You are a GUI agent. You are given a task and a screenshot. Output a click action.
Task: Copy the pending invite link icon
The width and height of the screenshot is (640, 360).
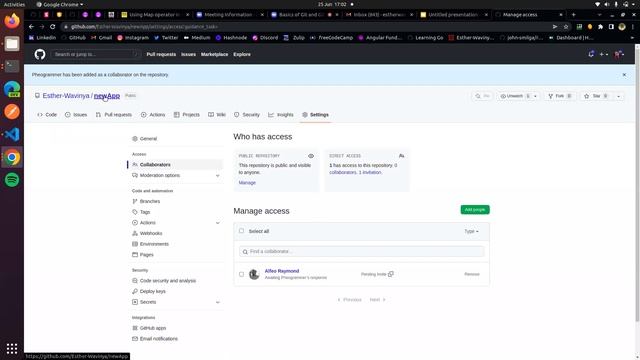coord(391,274)
